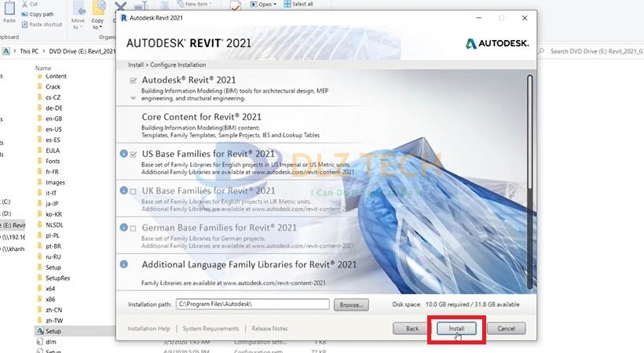Click Paste in File Explorer ribbon

click(x=9, y=13)
